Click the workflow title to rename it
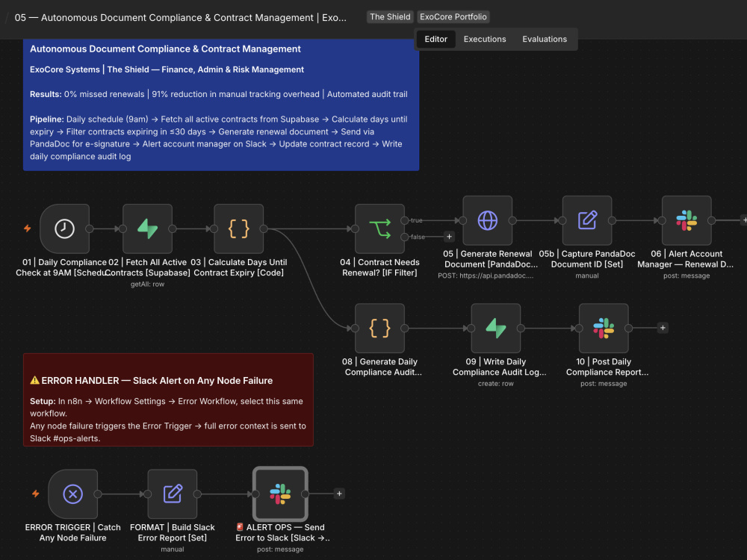 coord(181,18)
